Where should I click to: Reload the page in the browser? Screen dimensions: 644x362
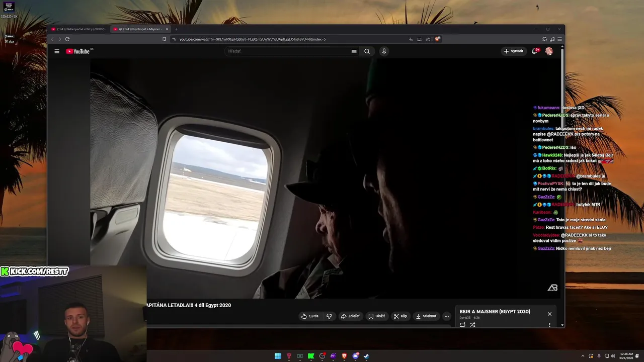click(67, 39)
